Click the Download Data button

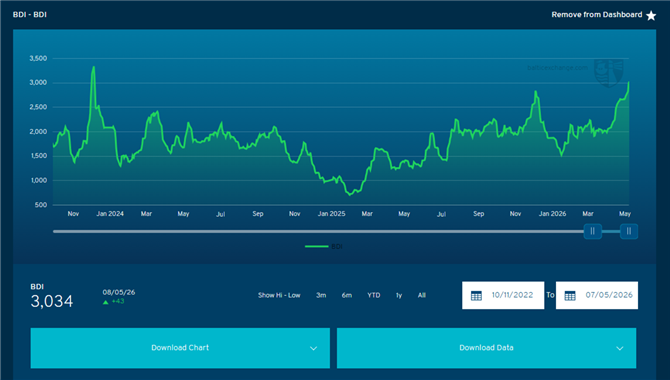[486, 348]
